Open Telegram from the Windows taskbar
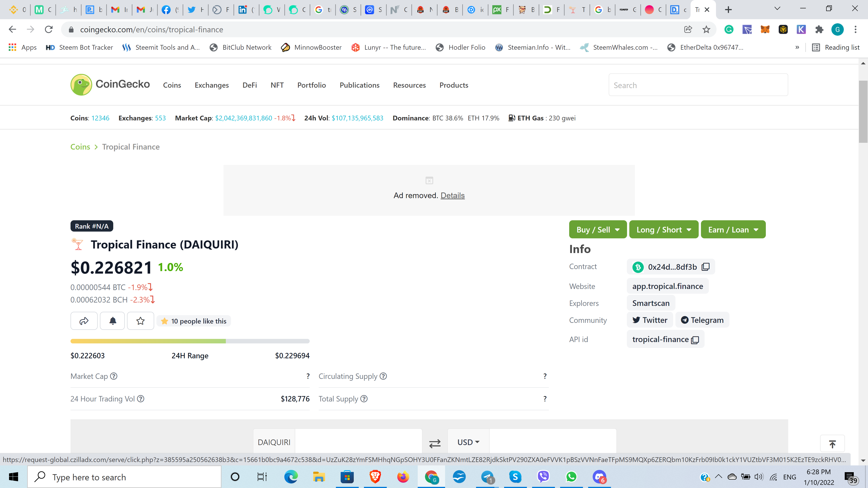The image size is (868, 488). [x=487, y=477]
